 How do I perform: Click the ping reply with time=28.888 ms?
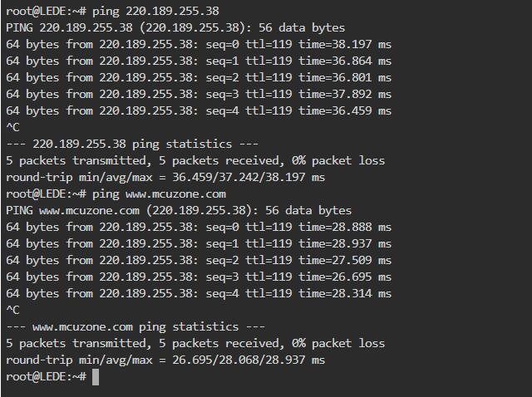point(198,227)
